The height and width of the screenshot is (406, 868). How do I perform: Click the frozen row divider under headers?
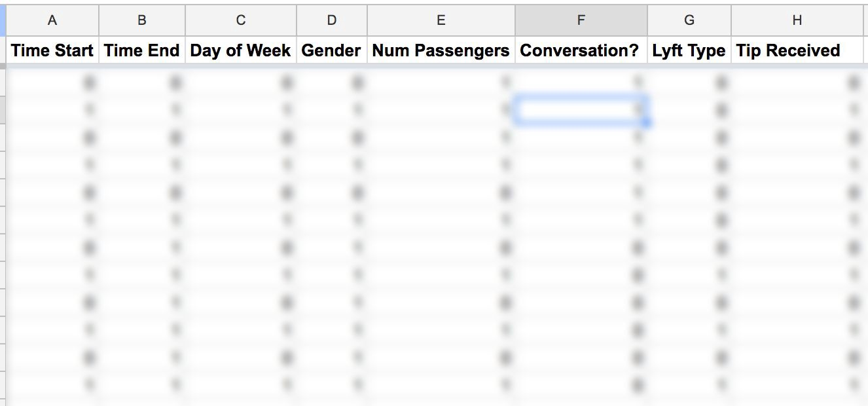pyautogui.click(x=434, y=65)
